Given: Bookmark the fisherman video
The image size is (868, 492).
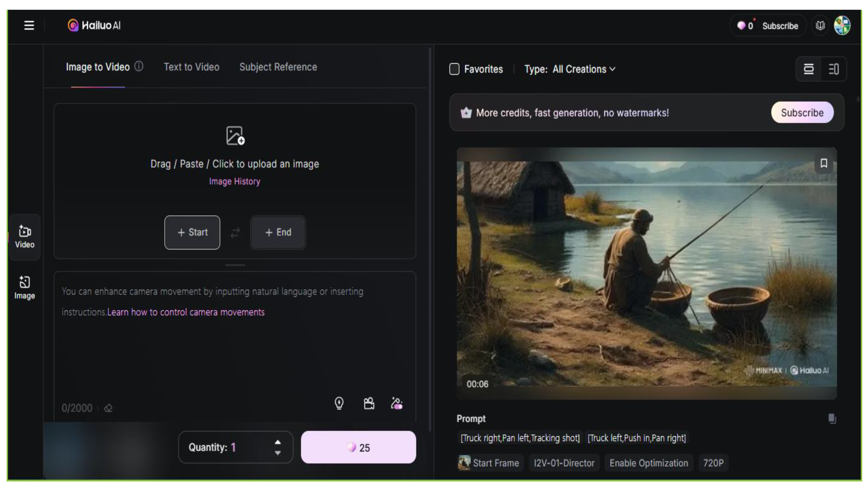Looking at the screenshot, I should pos(824,163).
